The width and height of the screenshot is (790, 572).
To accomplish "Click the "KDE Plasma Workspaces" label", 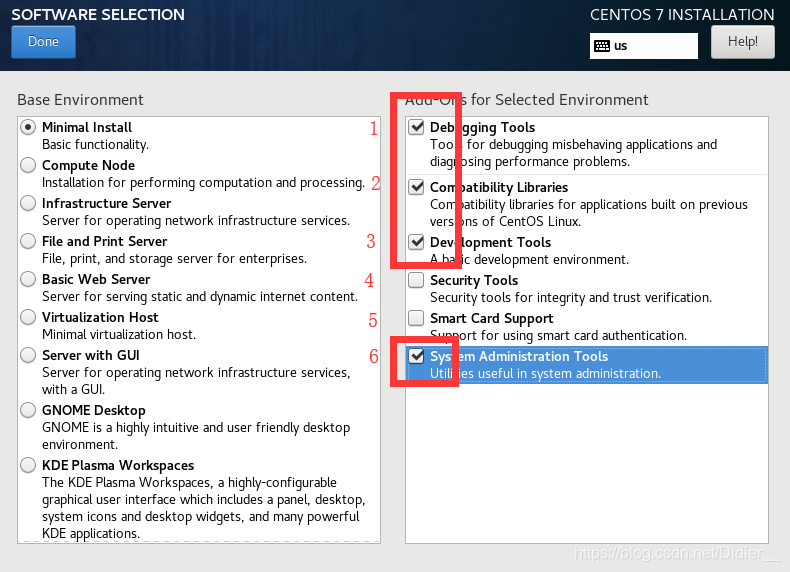I will click(x=118, y=465).
